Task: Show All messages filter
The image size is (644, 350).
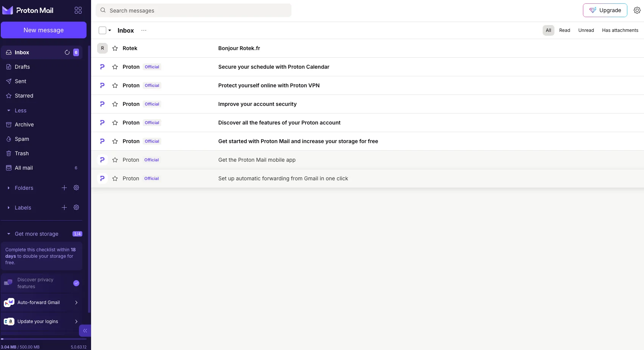Action: pos(548,30)
